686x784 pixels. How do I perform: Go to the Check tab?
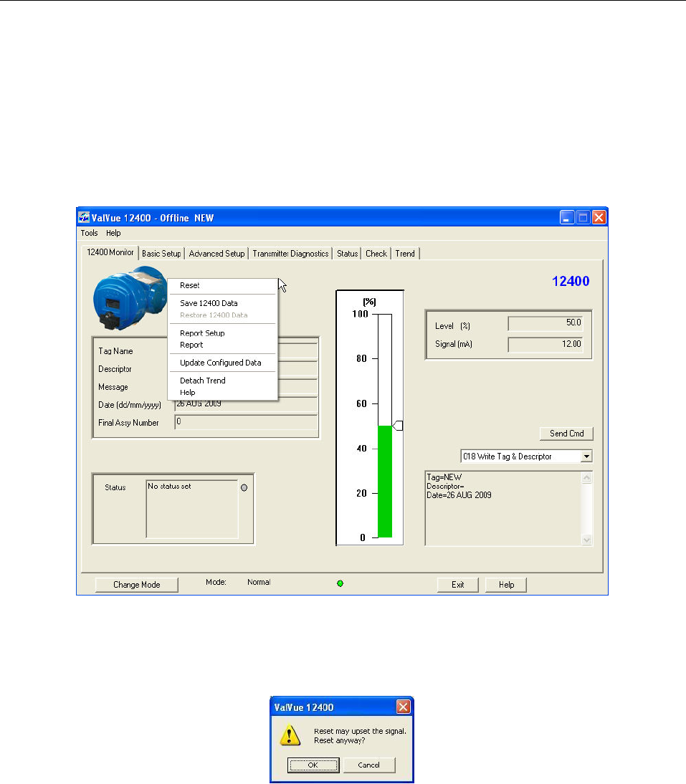point(376,254)
